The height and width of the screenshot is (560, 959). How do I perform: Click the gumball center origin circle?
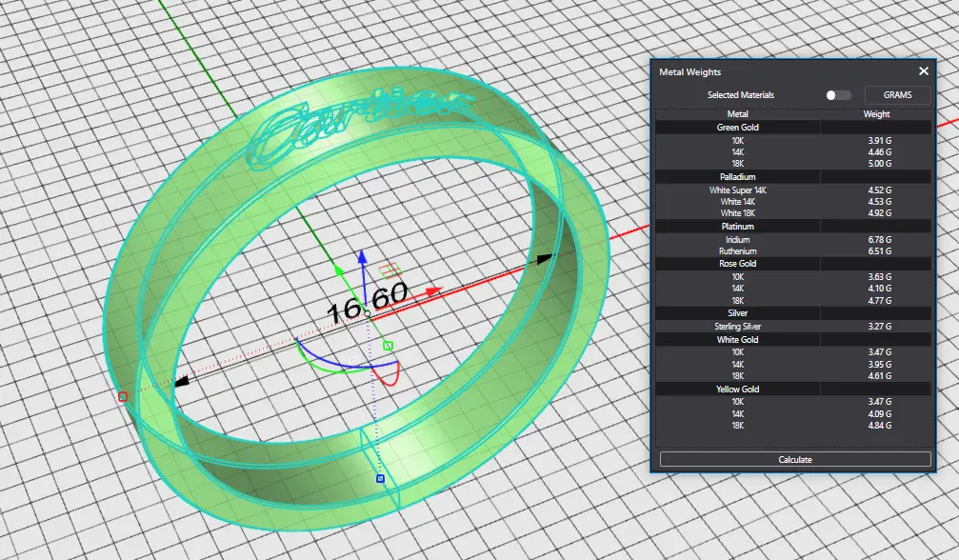click(x=368, y=313)
